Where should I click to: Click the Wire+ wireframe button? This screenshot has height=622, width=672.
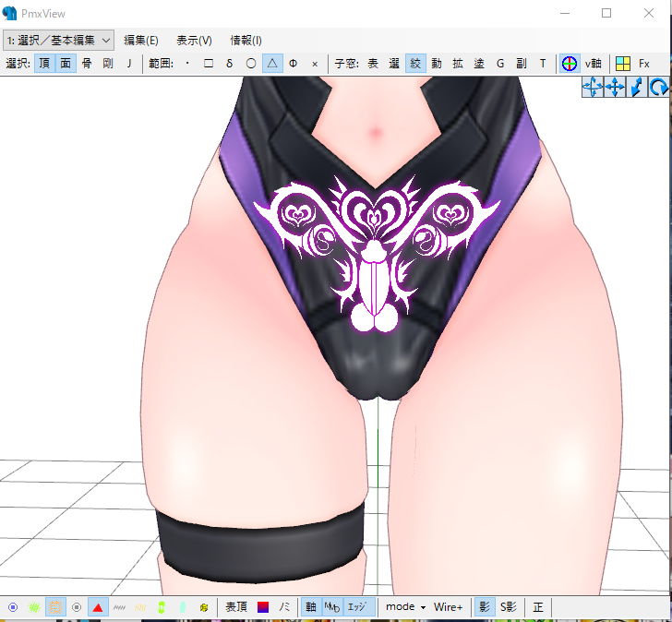click(448, 607)
